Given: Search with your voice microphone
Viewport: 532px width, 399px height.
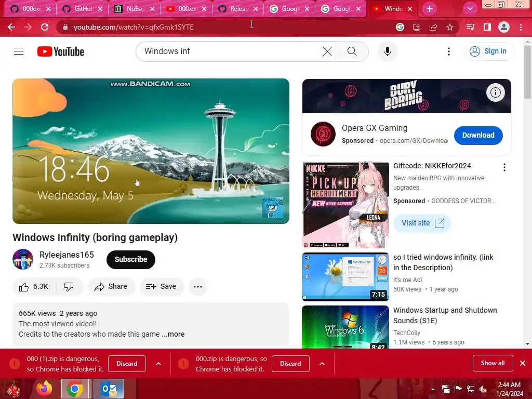Looking at the screenshot, I should pyautogui.click(x=387, y=51).
